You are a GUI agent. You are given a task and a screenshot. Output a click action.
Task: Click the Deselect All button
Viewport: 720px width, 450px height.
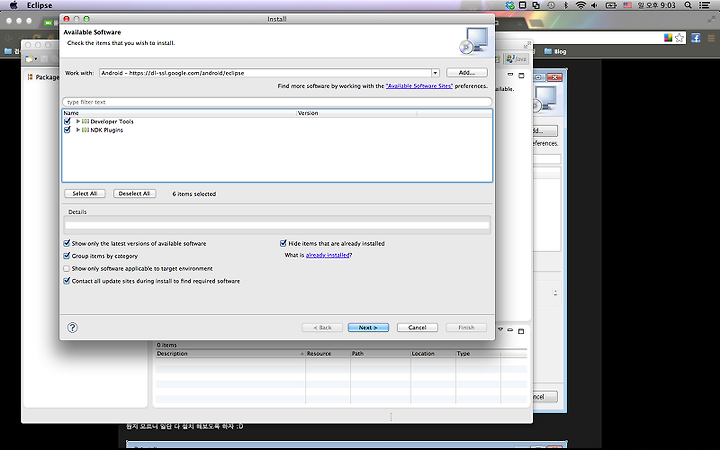[x=135, y=194]
